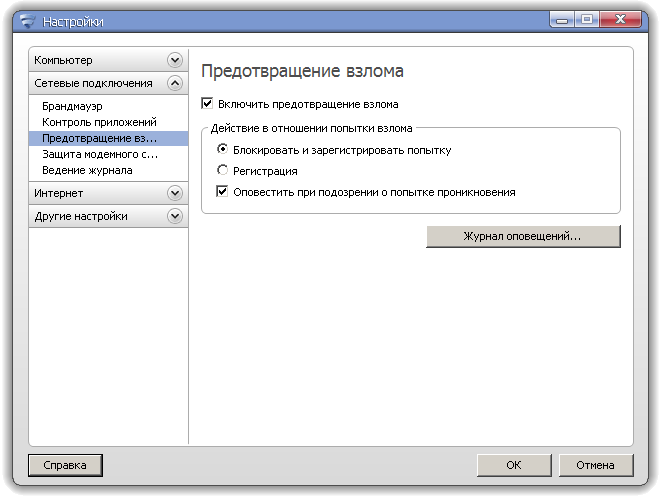Collapse the Сетевые подключения section chevron
Screen dimensions: 659x496
(x=175, y=83)
